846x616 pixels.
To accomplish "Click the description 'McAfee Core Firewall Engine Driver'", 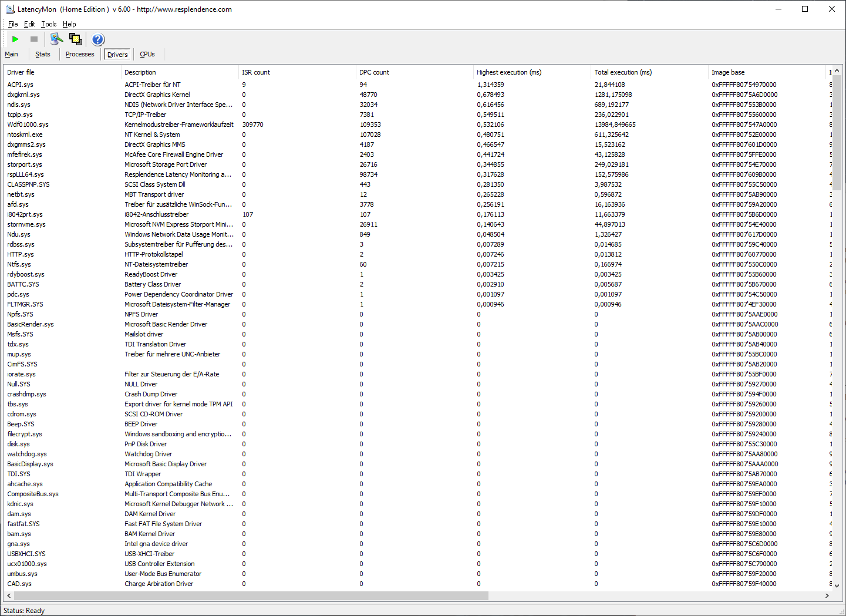I will pos(174,154).
